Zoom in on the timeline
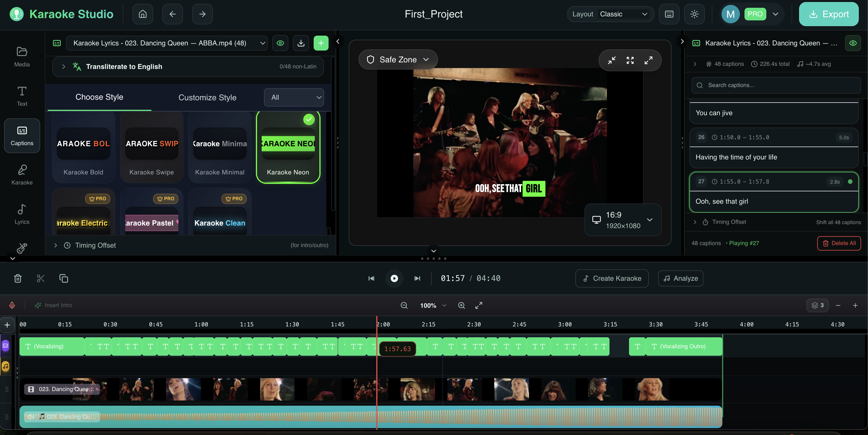 pos(461,305)
